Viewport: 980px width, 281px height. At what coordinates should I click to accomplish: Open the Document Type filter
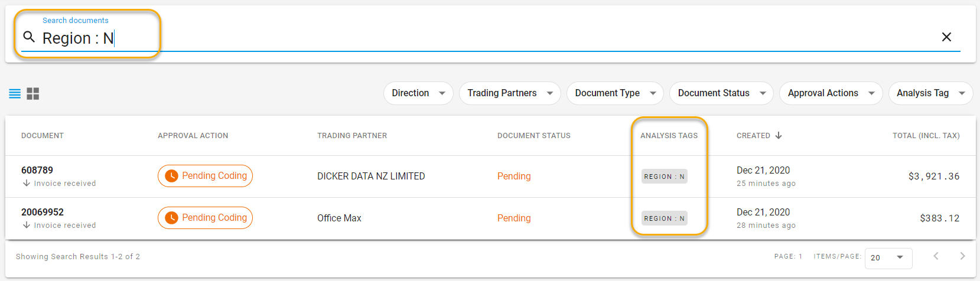tap(615, 93)
